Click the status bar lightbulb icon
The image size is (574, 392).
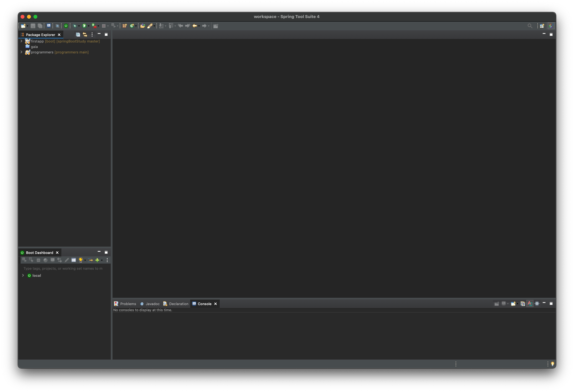(552, 364)
